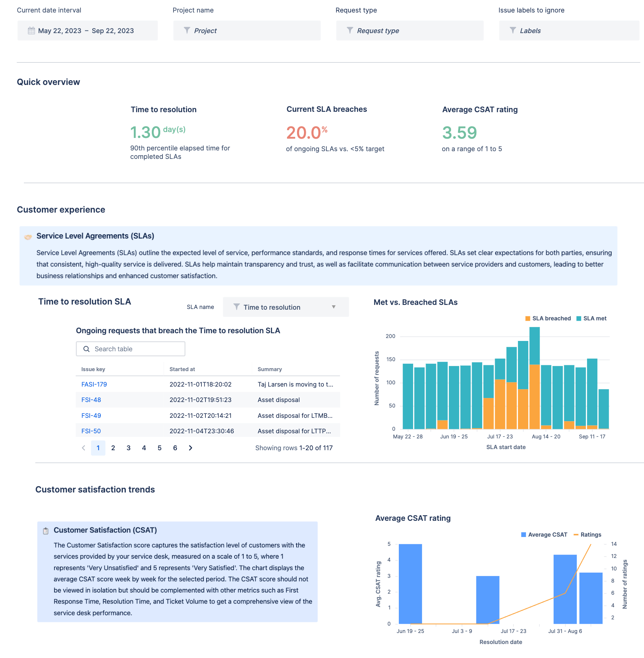Click the magnifier icon in the table search
Screen dimensions: 644x658
pyautogui.click(x=87, y=349)
